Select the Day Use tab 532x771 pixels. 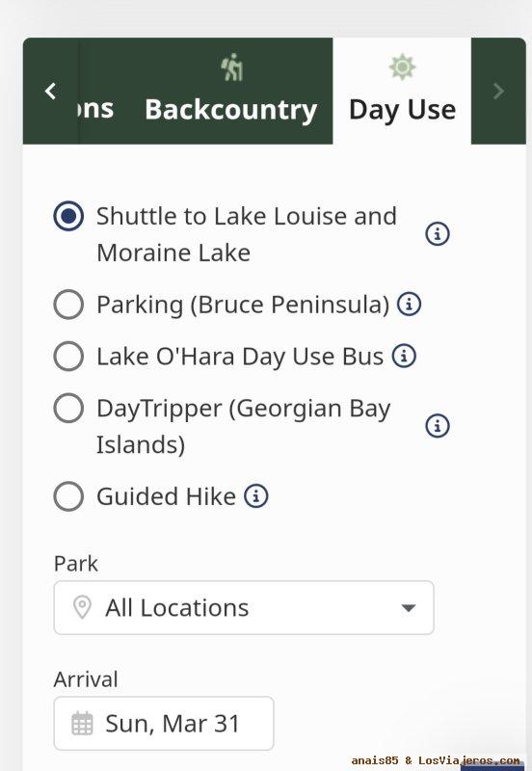(x=402, y=91)
